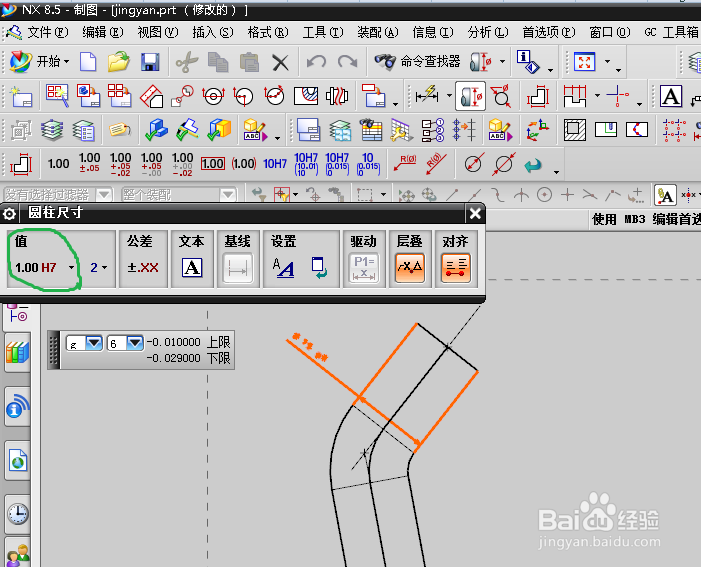Viewport: 701px width, 567px height.
Task: Open the 命令查找器 command finder
Action: 417,61
